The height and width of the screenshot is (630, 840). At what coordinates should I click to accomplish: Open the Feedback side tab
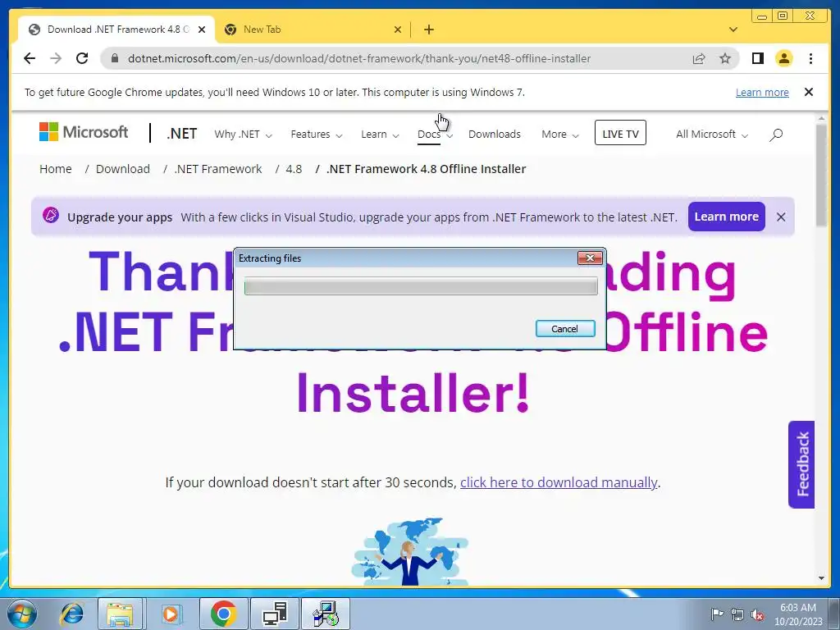(801, 464)
